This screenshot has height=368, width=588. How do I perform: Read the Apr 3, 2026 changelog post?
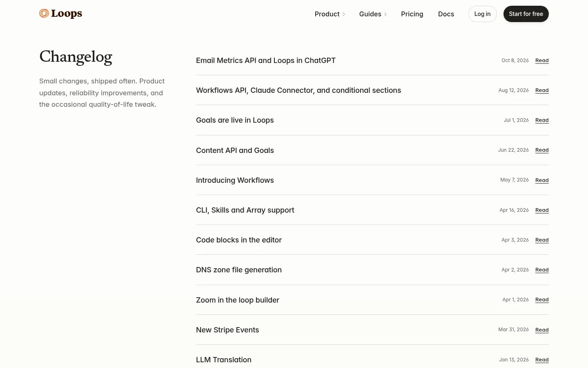pyautogui.click(x=542, y=240)
